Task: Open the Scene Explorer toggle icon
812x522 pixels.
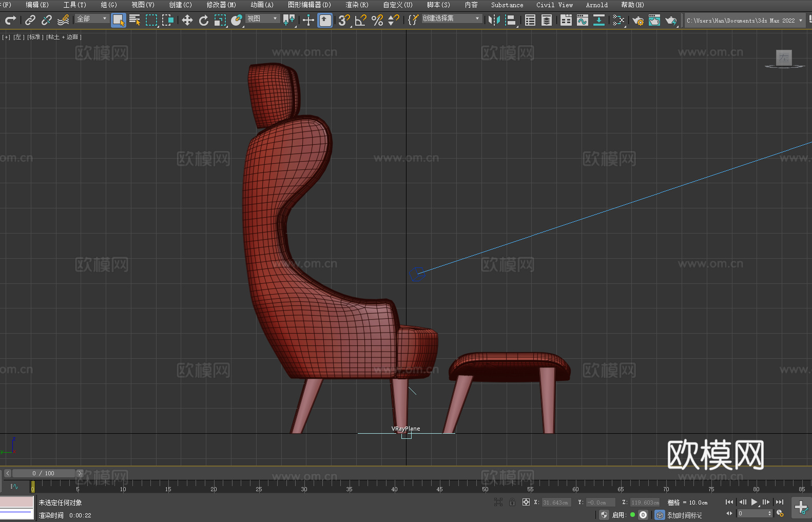Action: 530,20
